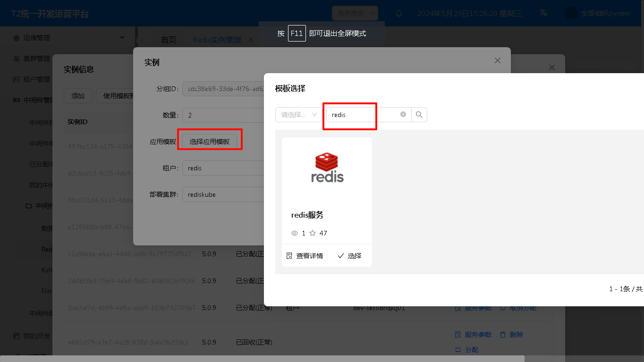Close the Redis实例管理 tab with its x
644x362 pixels.
[251, 40]
